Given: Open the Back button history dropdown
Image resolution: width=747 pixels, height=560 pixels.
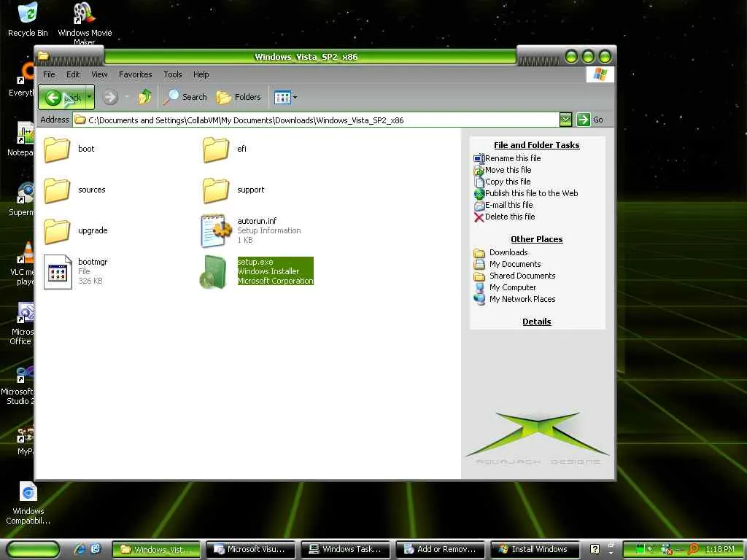Looking at the screenshot, I should coord(90,97).
